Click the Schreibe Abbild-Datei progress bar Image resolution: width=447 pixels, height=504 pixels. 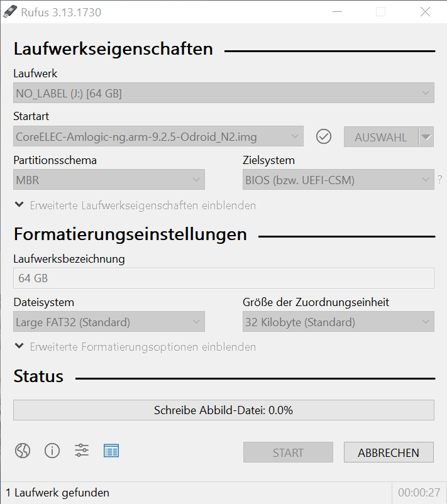[224, 410]
